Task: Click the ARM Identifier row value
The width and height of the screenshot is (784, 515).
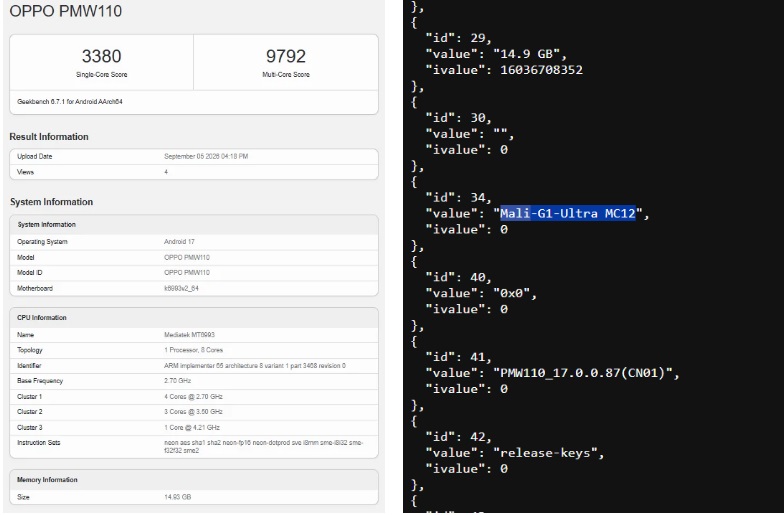Action: pos(255,366)
